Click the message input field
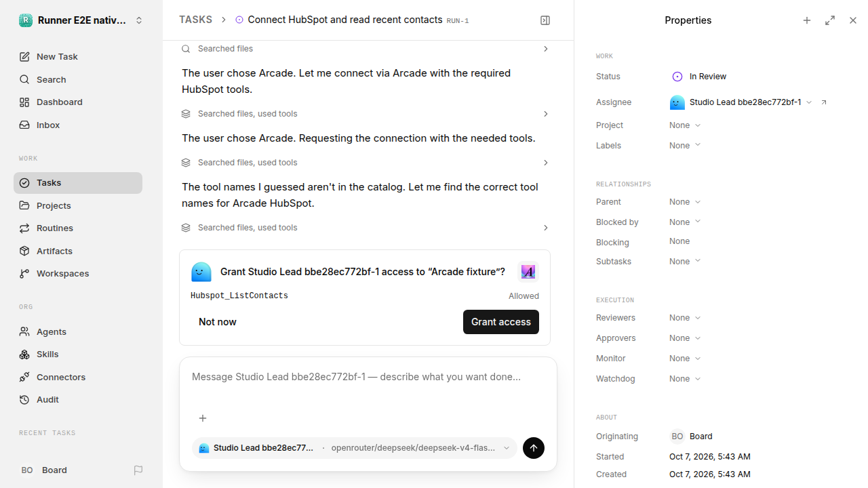The image size is (868, 488). coord(368,377)
